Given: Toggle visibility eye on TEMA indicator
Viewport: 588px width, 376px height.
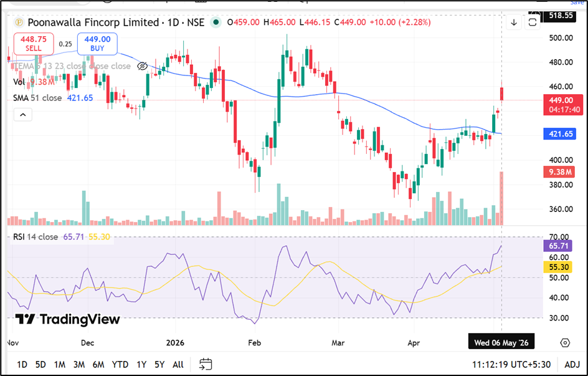Looking at the screenshot, I should point(142,67).
